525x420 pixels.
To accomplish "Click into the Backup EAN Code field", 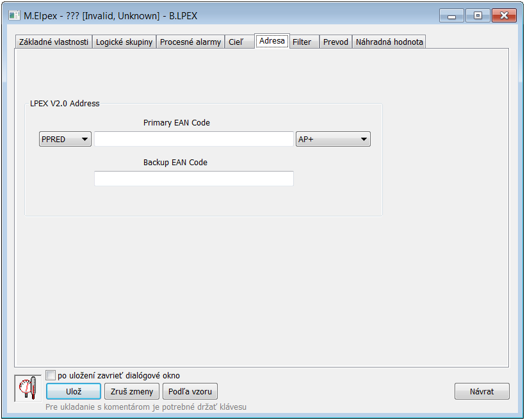I will click(194, 179).
